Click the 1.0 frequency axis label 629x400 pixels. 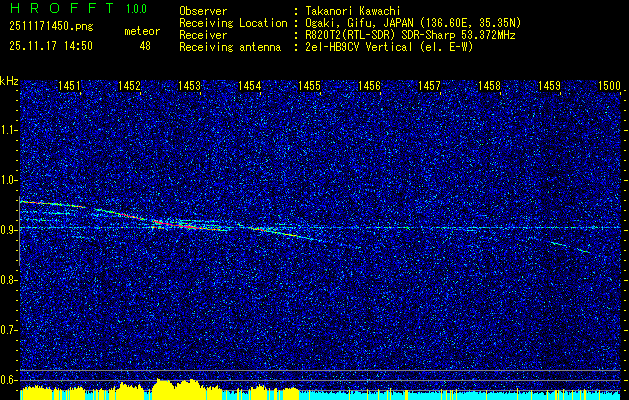pyautogui.click(x=8, y=180)
